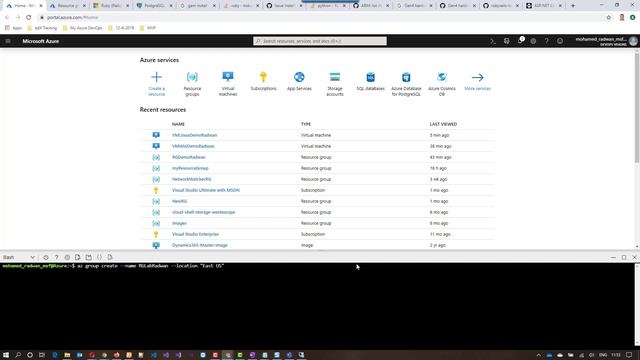
Task: Open NewRG resource group link
Action: 179,201
